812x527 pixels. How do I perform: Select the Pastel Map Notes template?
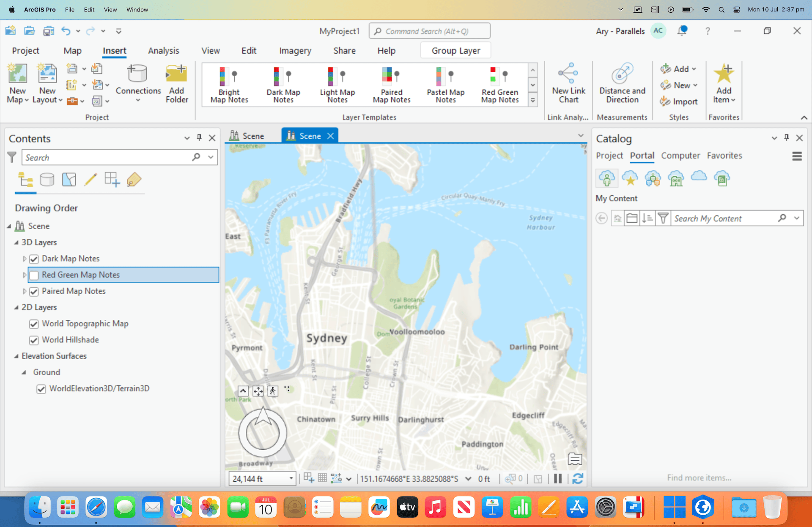[x=445, y=84]
